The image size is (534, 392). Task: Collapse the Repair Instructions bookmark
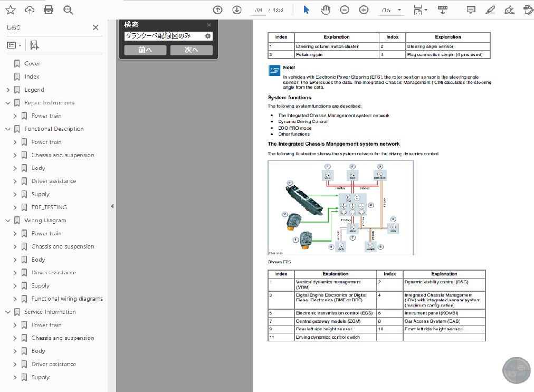(x=8, y=103)
